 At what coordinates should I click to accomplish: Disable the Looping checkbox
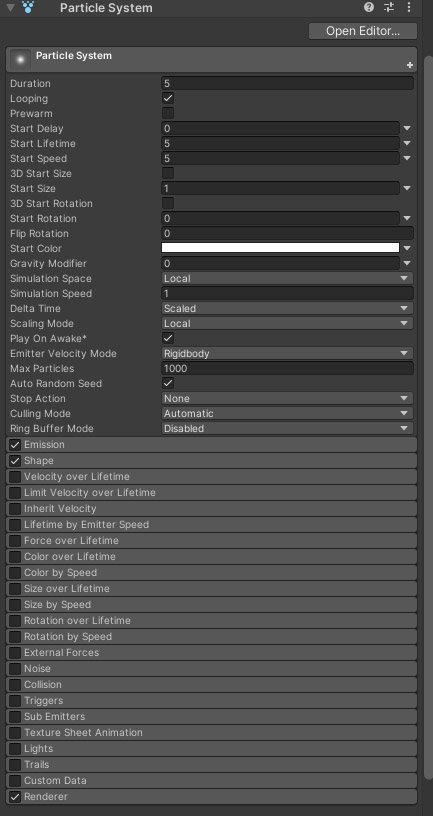click(x=168, y=98)
